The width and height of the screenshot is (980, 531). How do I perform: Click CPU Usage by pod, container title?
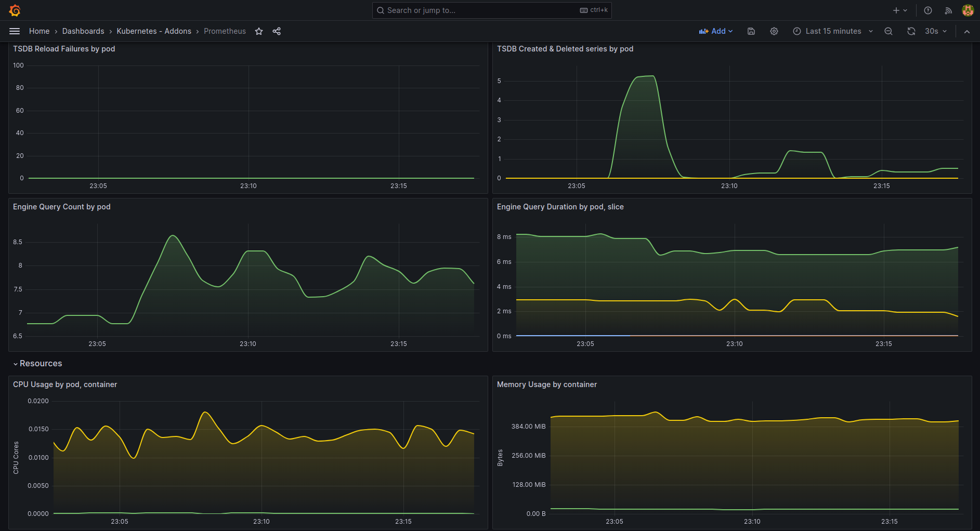(65, 384)
